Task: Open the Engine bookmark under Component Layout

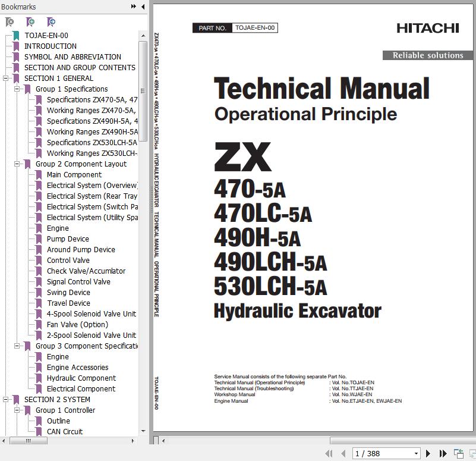Action: pyautogui.click(x=58, y=228)
